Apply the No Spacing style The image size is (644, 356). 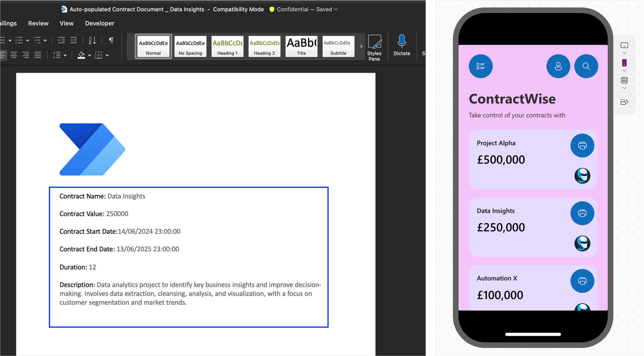click(190, 46)
